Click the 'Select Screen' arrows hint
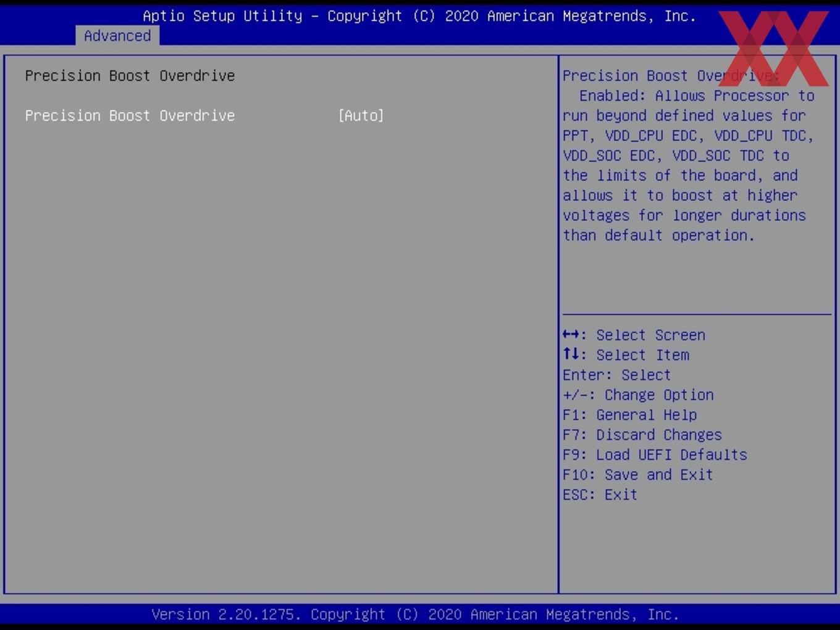840x630 pixels. [x=634, y=335]
